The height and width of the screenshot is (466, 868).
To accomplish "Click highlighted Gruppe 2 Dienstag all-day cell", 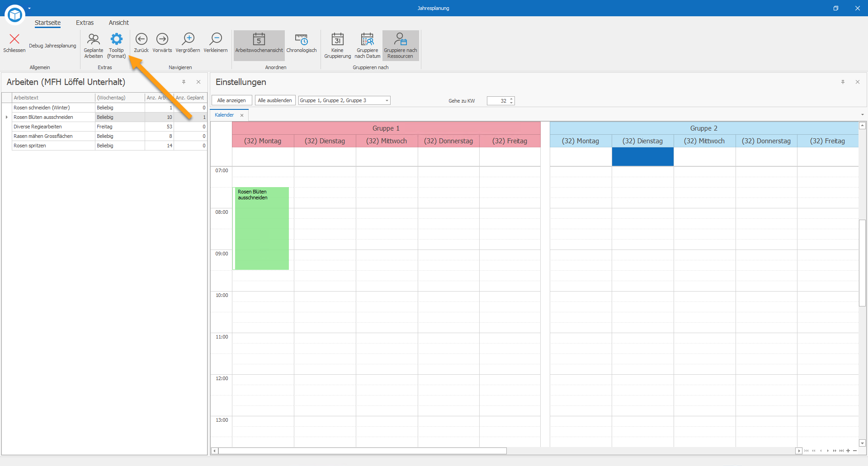I will coord(642,157).
